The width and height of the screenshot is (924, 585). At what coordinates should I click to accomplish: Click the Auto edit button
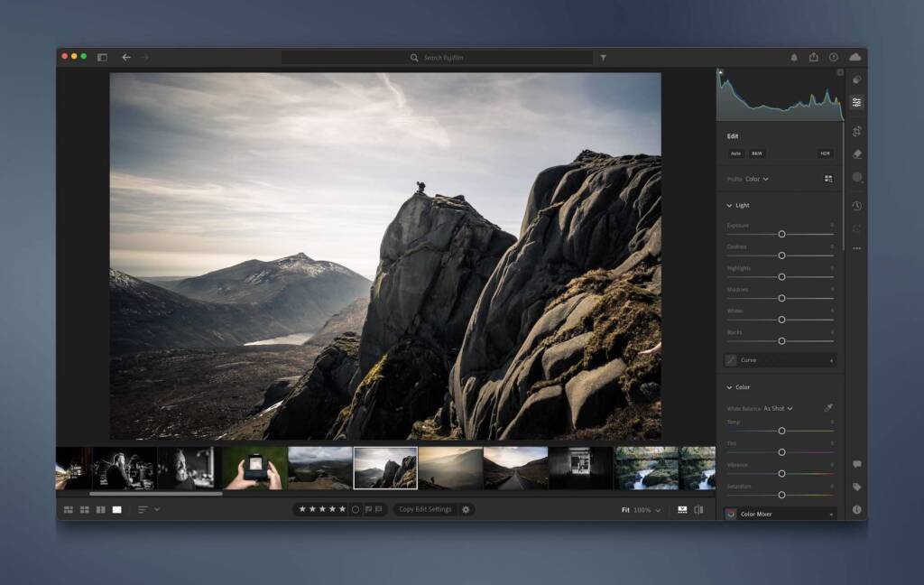[x=735, y=153]
